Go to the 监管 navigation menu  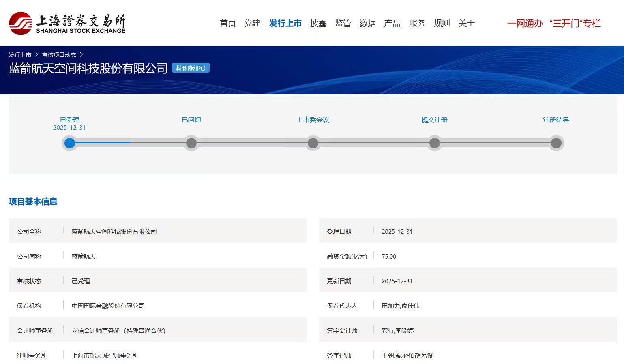click(343, 24)
